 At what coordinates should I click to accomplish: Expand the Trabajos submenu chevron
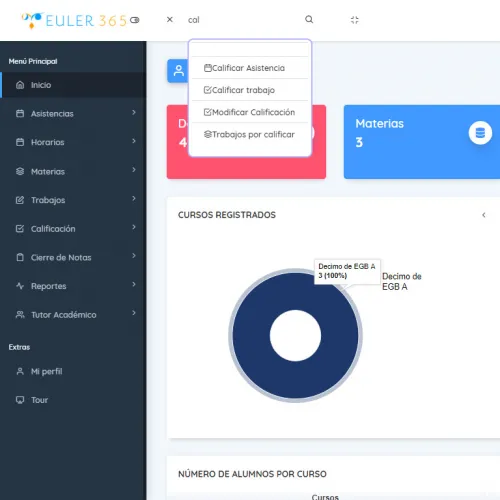[x=134, y=199]
